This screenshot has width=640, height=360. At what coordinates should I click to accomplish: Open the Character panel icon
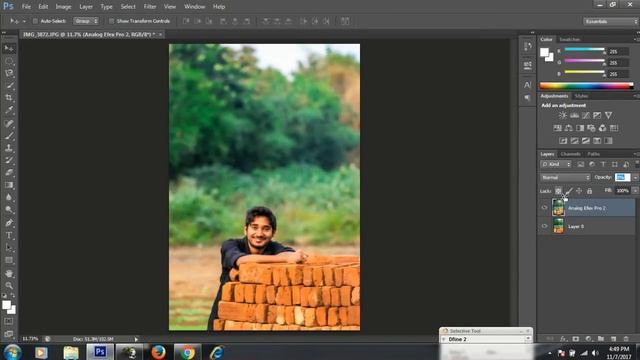tap(528, 85)
